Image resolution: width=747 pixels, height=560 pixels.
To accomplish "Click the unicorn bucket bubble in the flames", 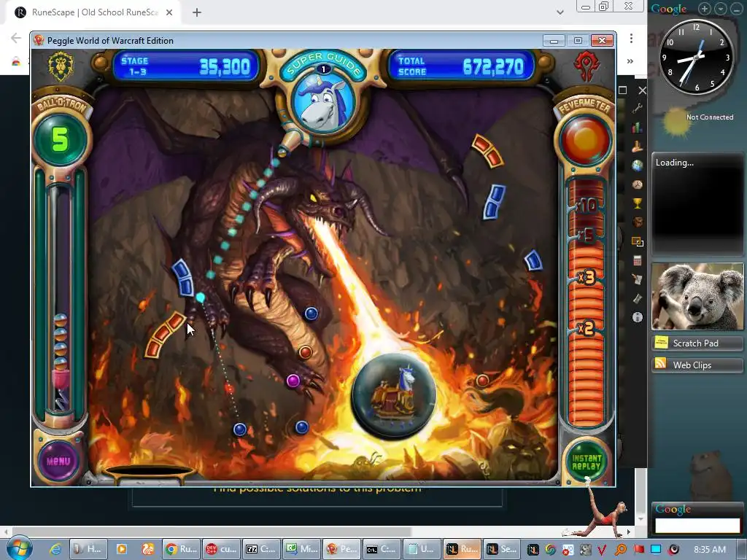I will pos(393,395).
